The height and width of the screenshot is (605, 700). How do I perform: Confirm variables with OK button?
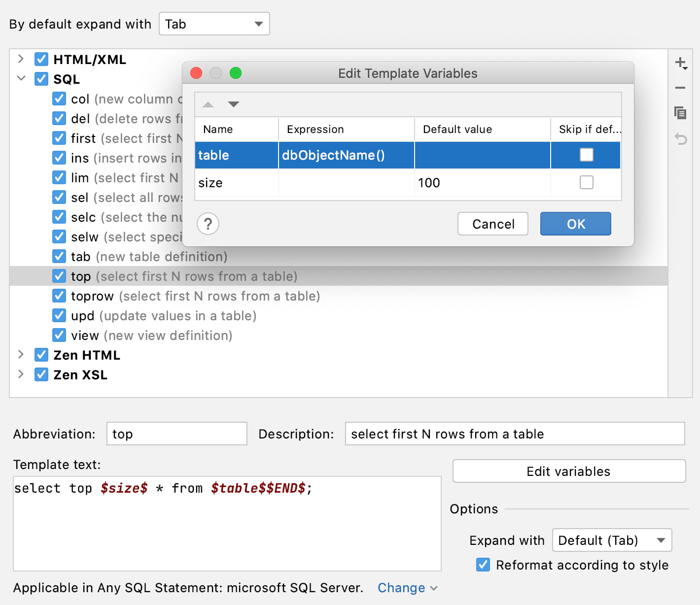575,224
